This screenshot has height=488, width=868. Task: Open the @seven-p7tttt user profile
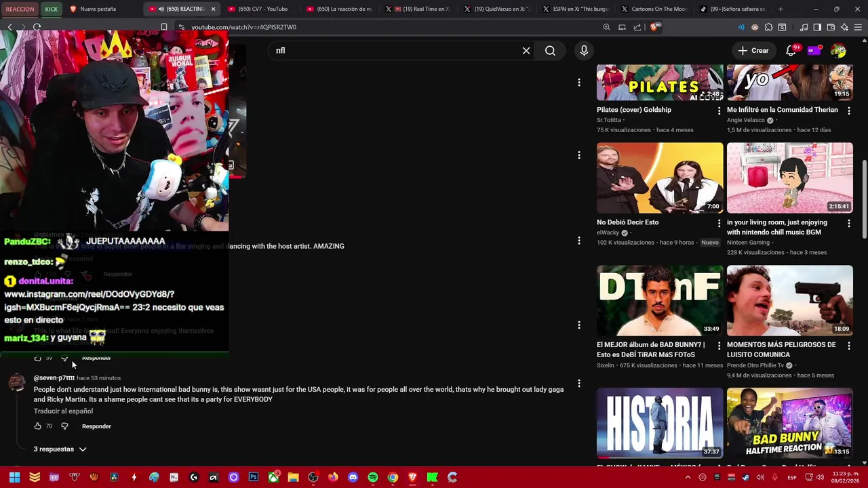click(54, 378)
